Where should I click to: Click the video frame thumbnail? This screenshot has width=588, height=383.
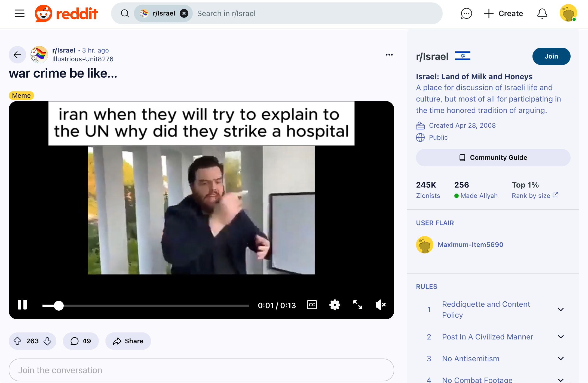[x=201, y=210]
